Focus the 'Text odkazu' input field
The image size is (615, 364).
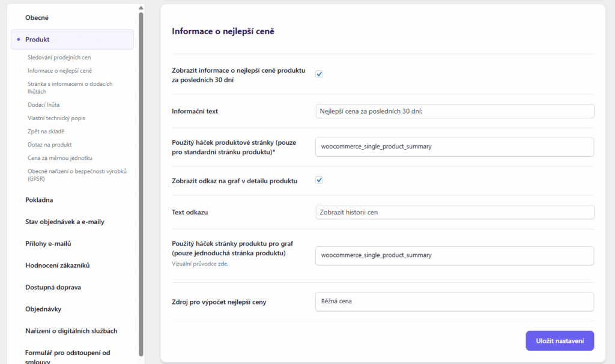pyautogui.click(x=454, y=212)
